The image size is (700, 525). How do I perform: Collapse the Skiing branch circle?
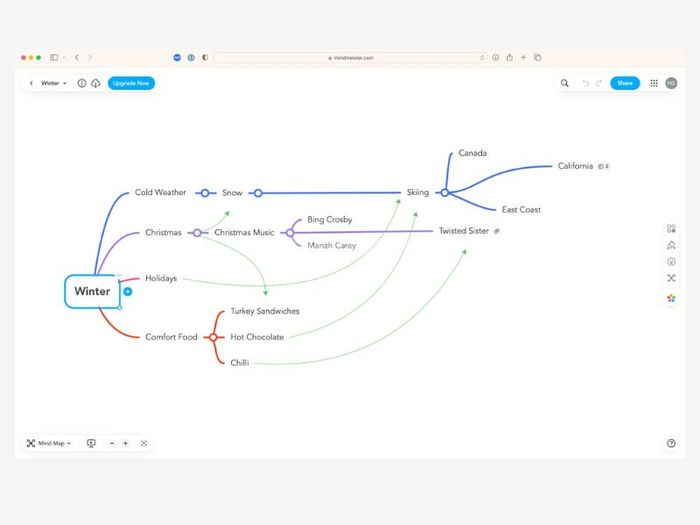[x=445, y=193]
